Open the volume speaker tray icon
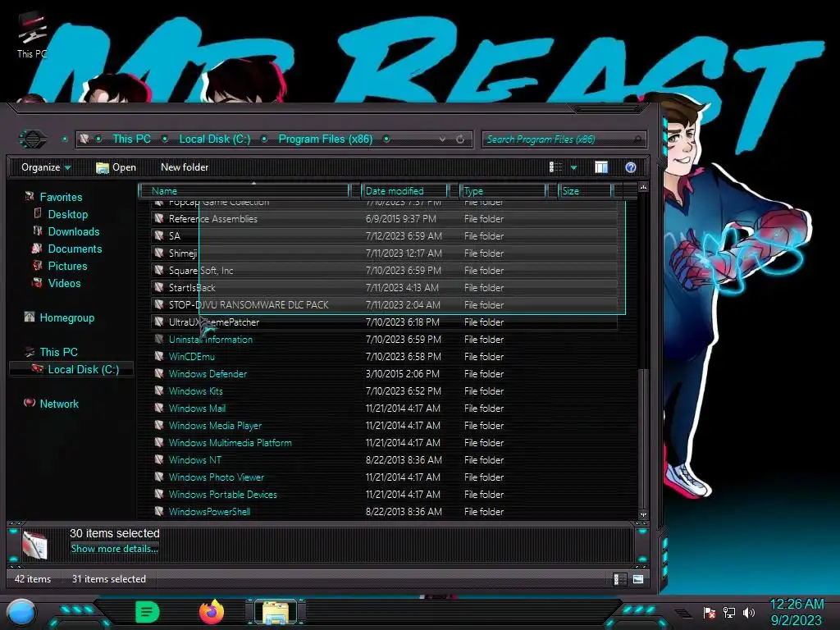 749,612
